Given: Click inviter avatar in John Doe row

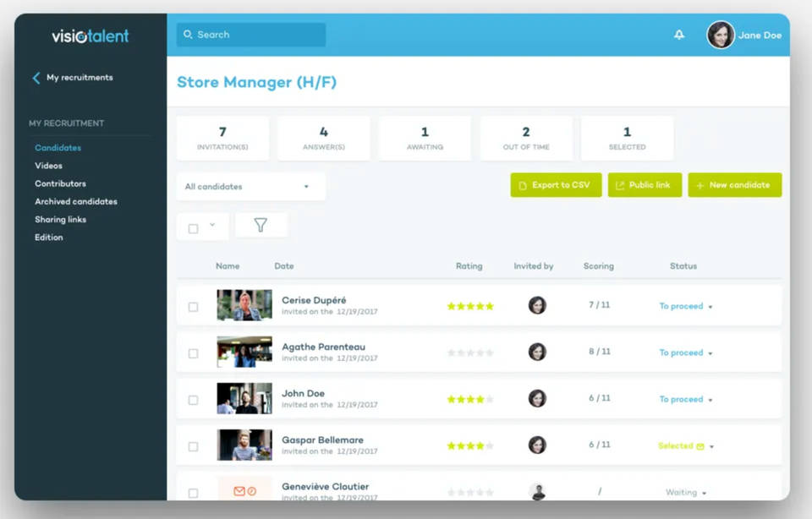Looking at the screenshot, I should [537, 398].
